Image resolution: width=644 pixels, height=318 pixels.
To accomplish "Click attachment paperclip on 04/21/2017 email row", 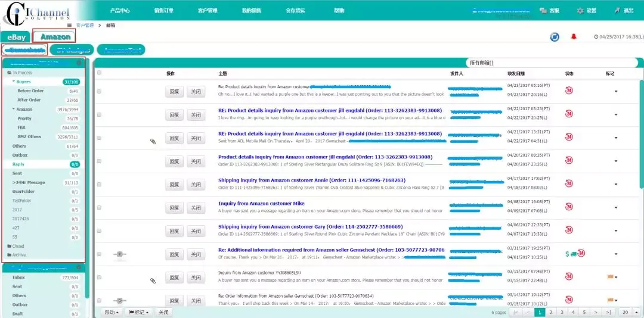I will click(153, 141).
